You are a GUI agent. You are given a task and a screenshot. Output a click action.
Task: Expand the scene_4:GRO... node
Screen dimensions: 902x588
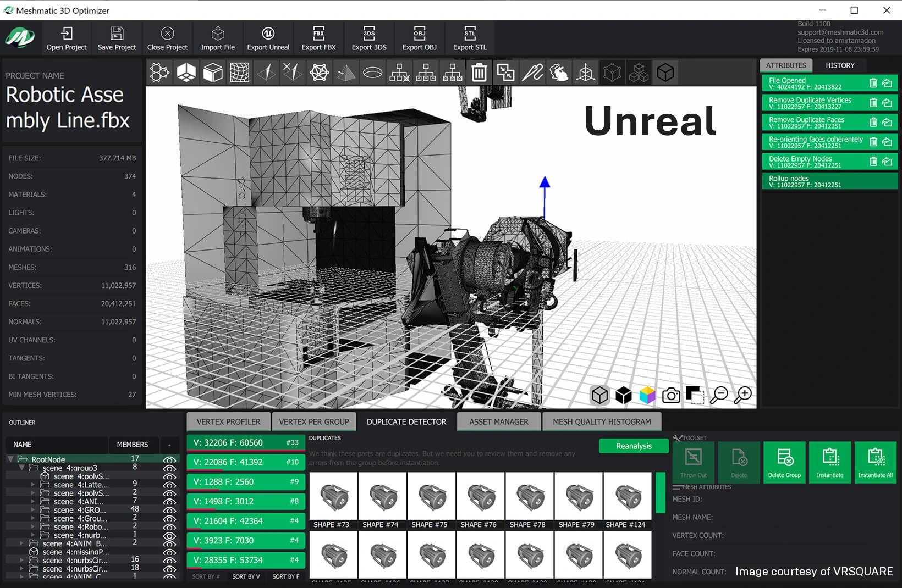33,510
